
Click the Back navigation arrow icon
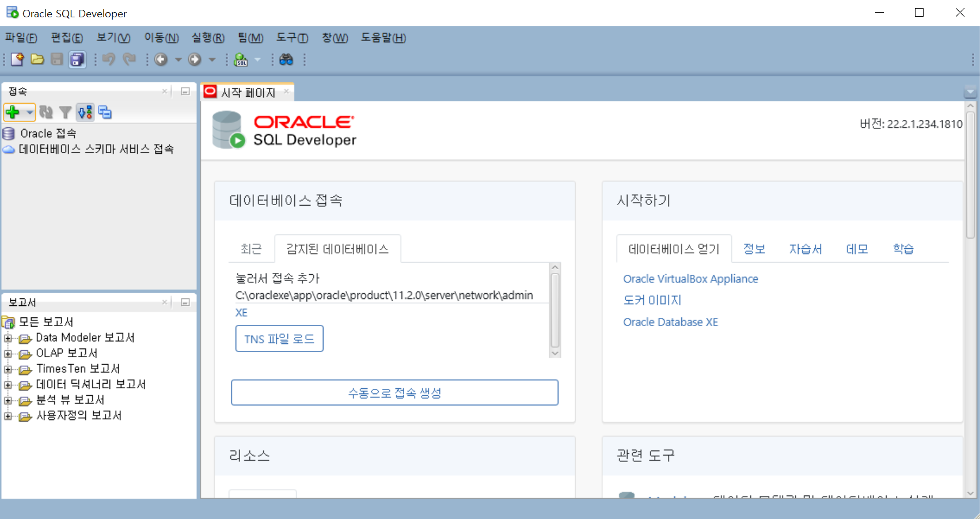coord(161,59)
